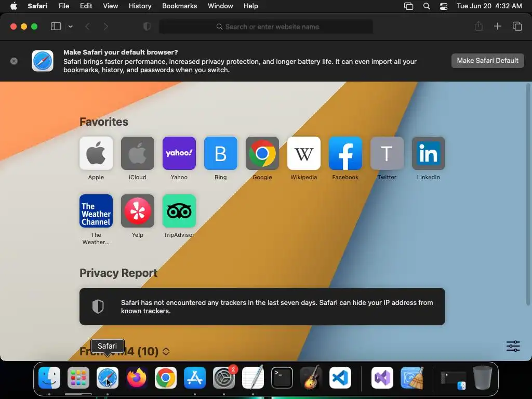Focus the Search or enter website name field
Image resolution: width=532 pixels, height=399 pixels.
(x=266, y=26)
